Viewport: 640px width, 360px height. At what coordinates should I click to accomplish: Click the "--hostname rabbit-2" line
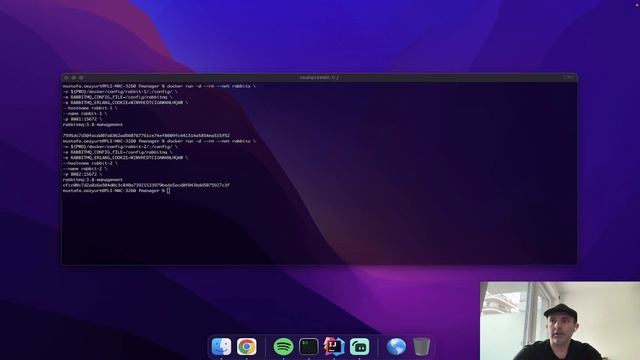(90, 163)
